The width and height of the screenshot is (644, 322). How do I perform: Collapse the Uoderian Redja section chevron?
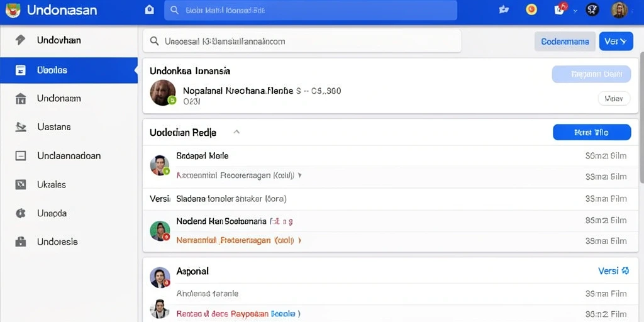(x=236, y=132)
